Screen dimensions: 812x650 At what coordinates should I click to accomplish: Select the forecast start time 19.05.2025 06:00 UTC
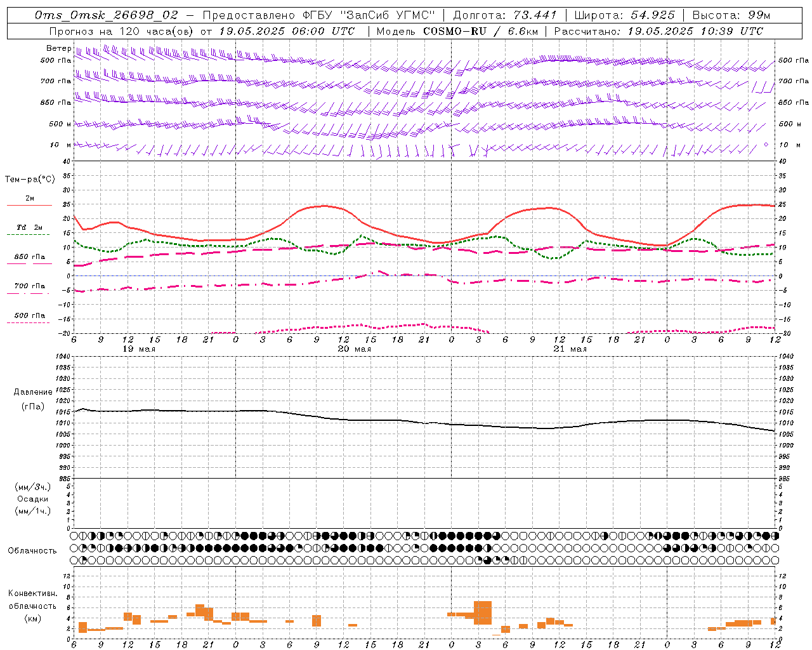tap(287, 31)
